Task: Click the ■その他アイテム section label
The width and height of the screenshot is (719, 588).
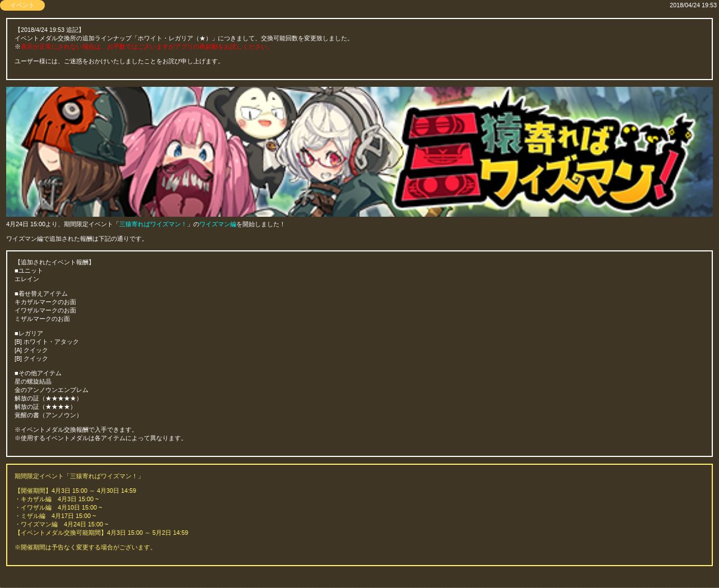Action: 38,374
